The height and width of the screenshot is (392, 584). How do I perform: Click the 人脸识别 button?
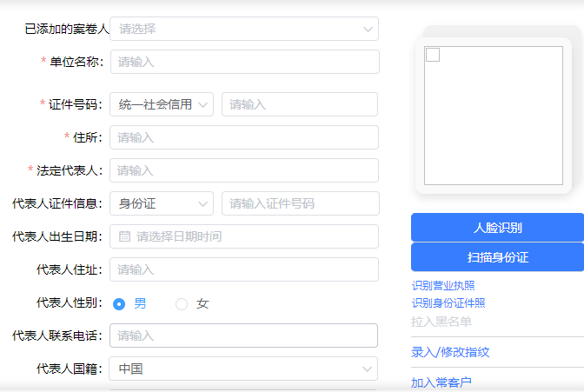click(498, 228)
